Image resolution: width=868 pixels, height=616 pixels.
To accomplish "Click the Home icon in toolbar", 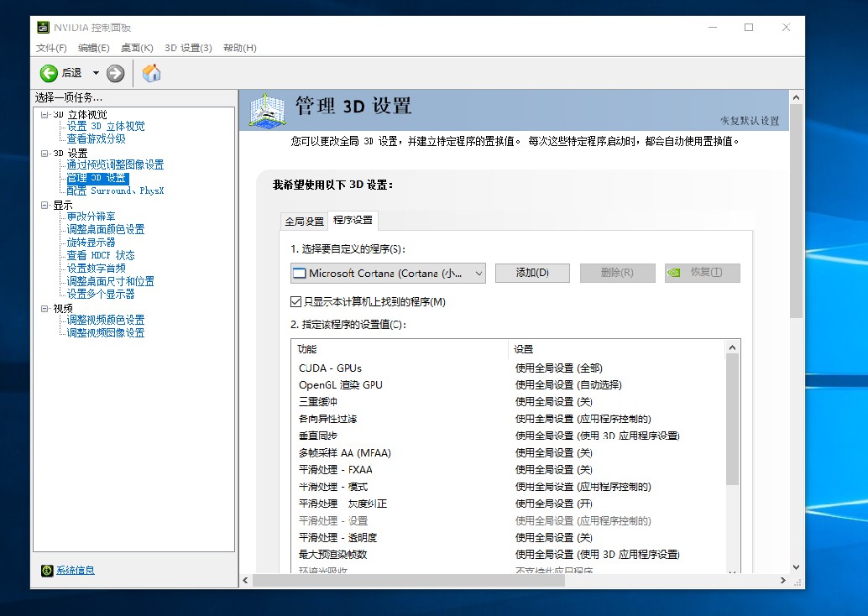I will coord(151,73).
